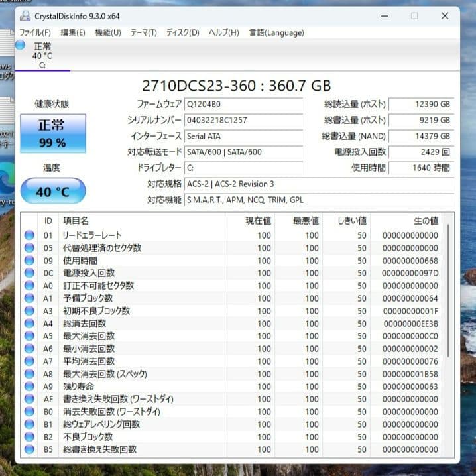Viewport: 476px width, 476px height.
Task: Close the CrystalDiskInfo window
Action: click(445, 16)
